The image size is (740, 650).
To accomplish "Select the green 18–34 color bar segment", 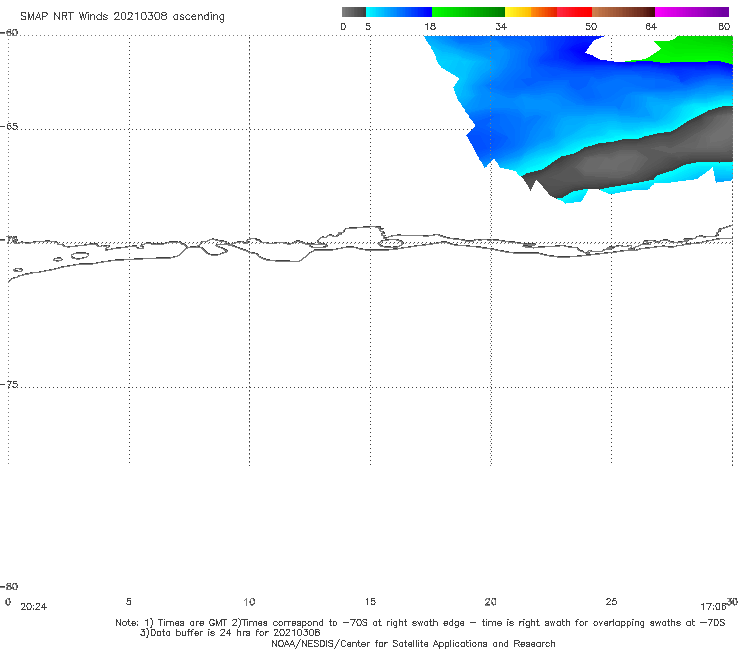I will (x=468, y=12).
